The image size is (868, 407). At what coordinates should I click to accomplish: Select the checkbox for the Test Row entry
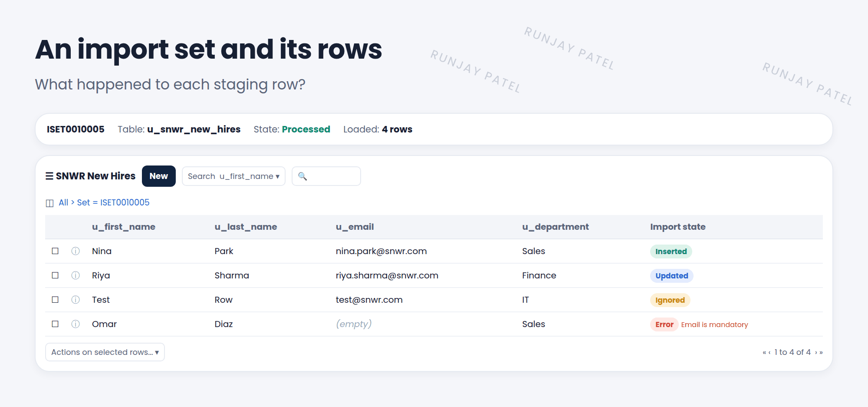click(x=55, y=300)
